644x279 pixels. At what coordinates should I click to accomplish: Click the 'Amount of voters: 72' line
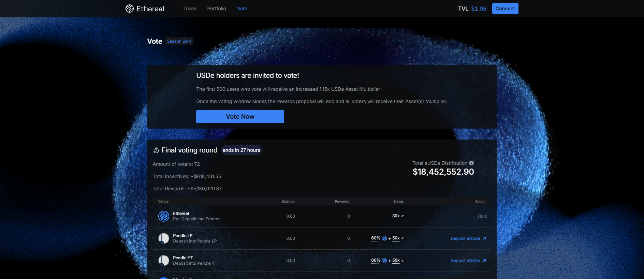point(176,164)
